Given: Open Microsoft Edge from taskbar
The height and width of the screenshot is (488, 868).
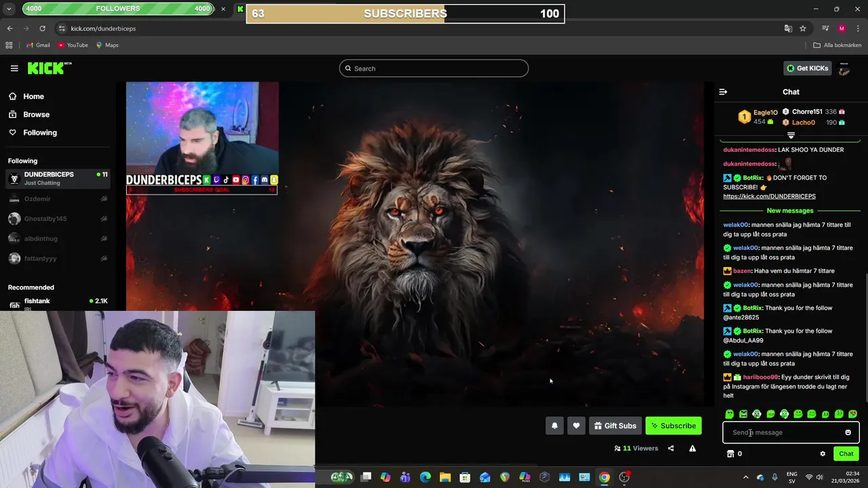Looking at the screenshot, I should [x=425, y=477].
